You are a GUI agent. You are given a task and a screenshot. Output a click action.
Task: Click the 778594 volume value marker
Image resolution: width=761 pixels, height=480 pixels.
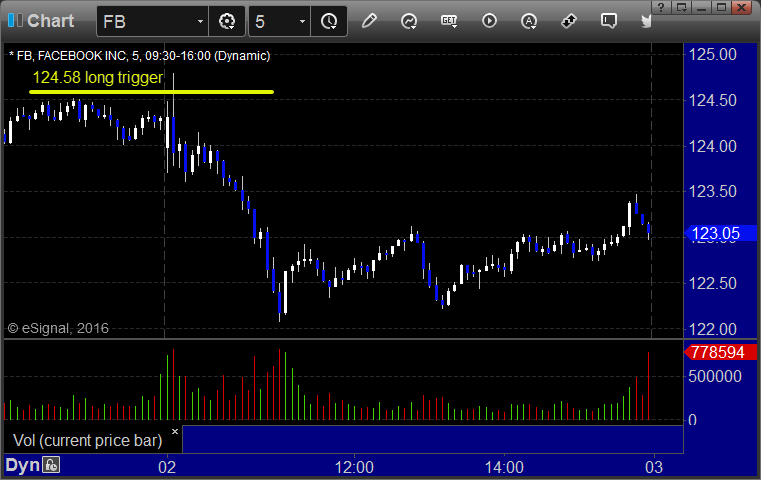click(720, 352)
